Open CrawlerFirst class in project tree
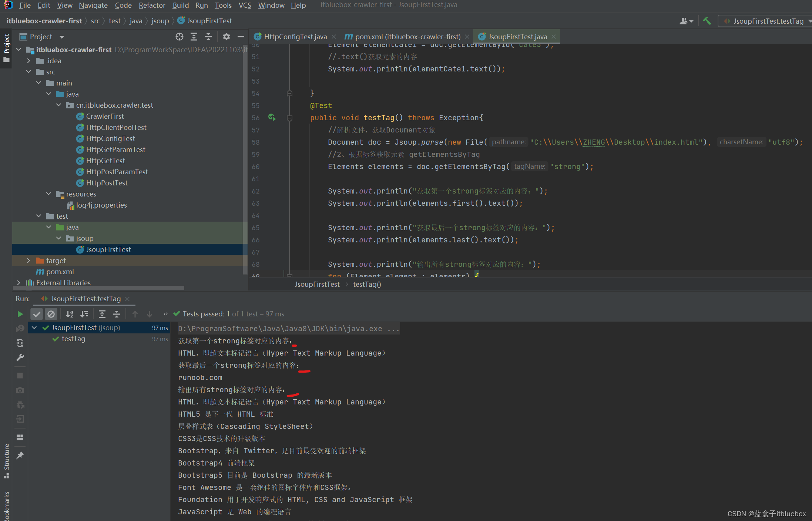The width and height of the screenshot is (812, 521). (x=105, y=116)
